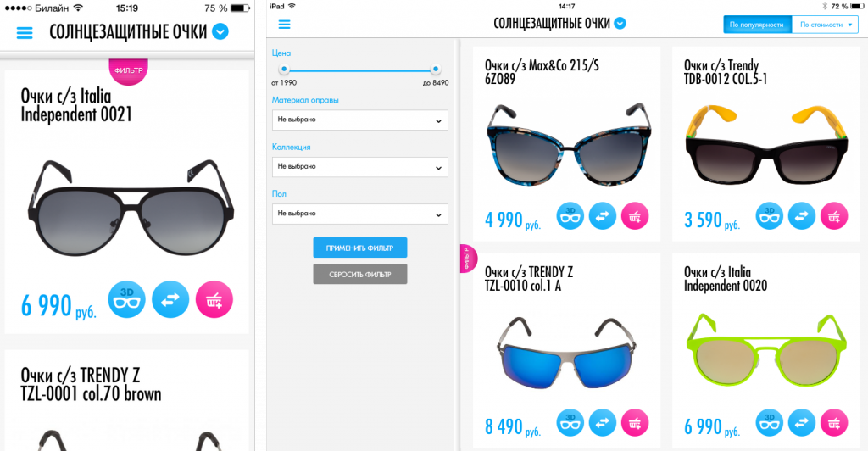Collapse the side Фильтр tab on iPad
Image resolution: width=868 pixels, height=451 pixels.
468,259
